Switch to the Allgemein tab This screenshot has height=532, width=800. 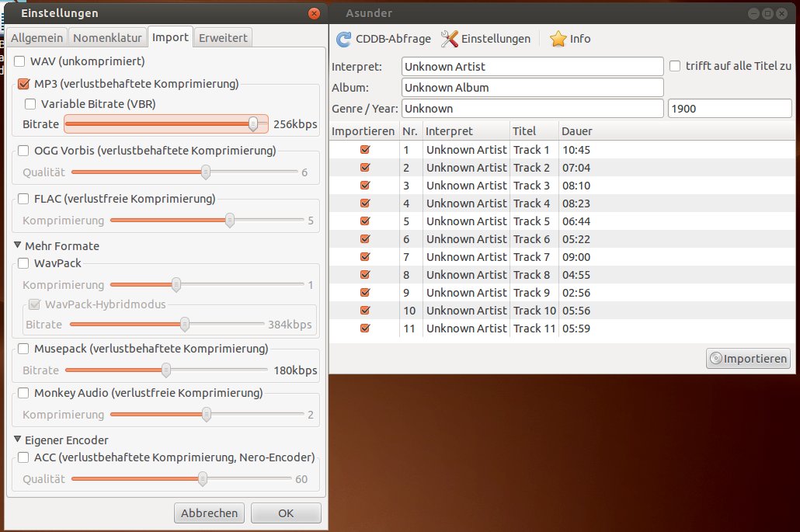[37, 38]
